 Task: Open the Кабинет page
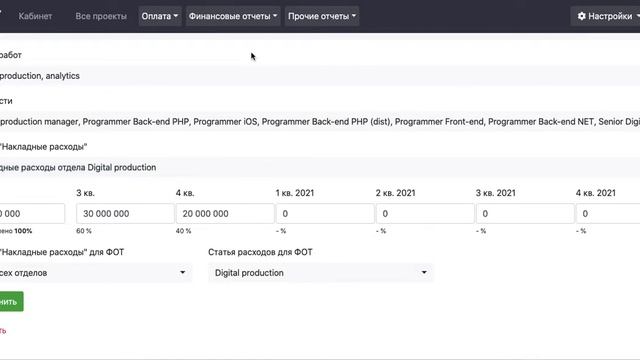pyautogui.click(x=35, y=16)
